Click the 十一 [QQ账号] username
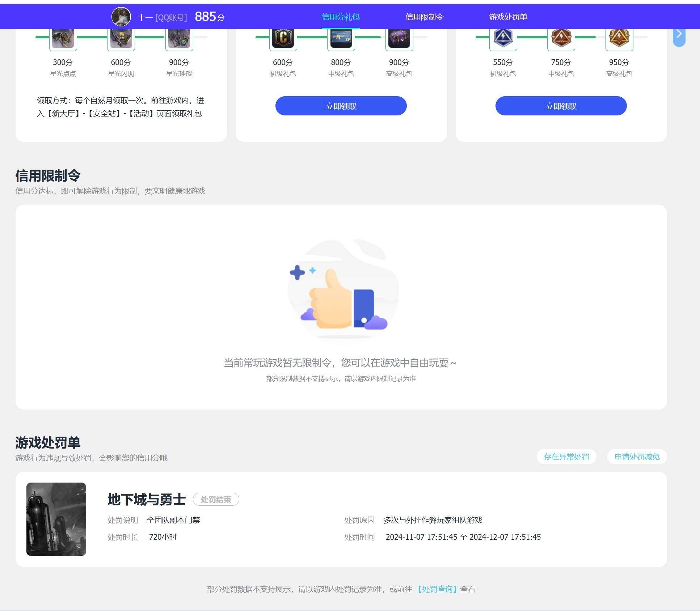The height and width of the screenshot is (611, 700). coord(163,17)
